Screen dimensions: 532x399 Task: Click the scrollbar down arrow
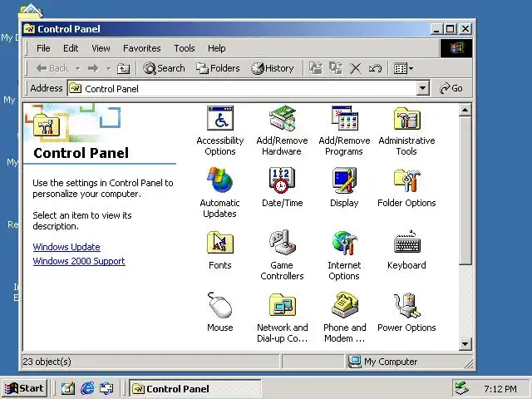465,344
